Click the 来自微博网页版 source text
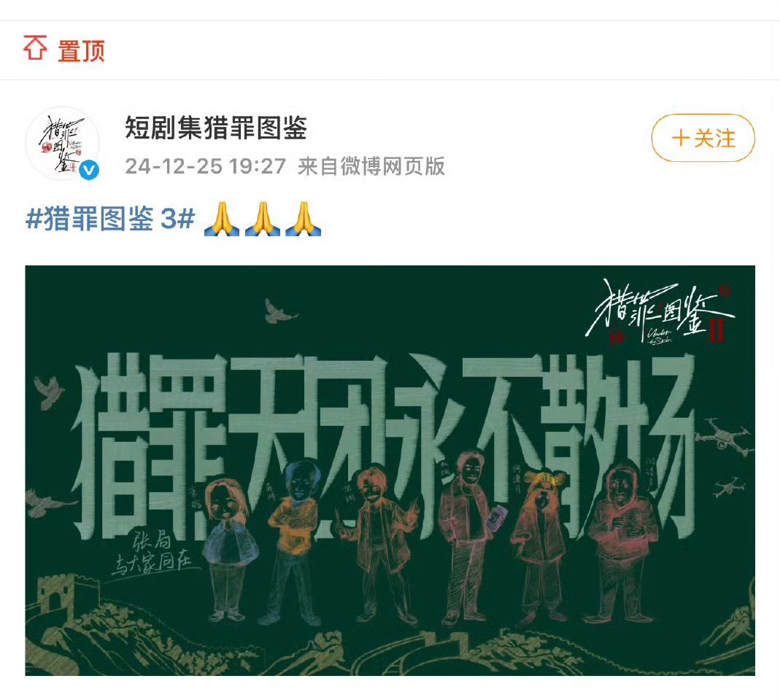The height and width of the screenshot is (700, 780). coord(371,166)
